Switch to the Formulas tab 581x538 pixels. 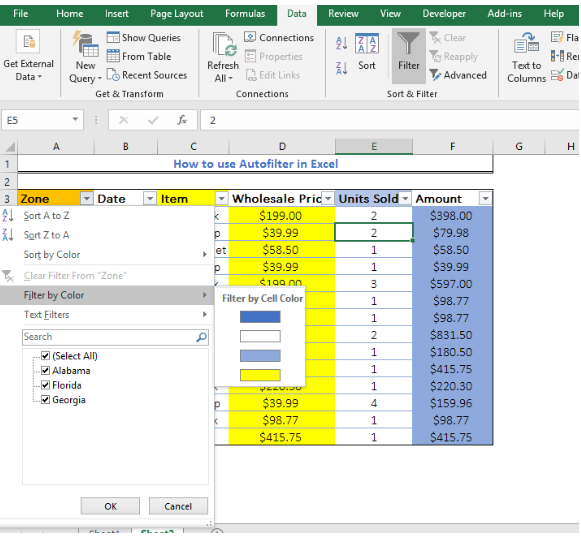tap(245, 14)
